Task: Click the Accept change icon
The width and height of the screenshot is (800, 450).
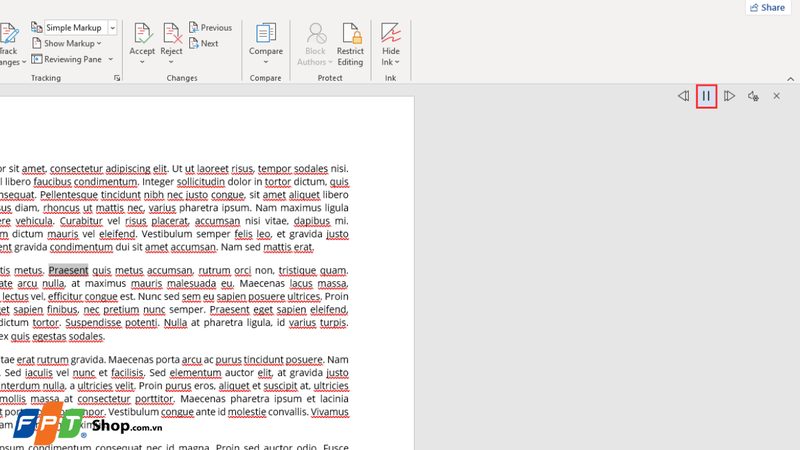Action: 142,34
